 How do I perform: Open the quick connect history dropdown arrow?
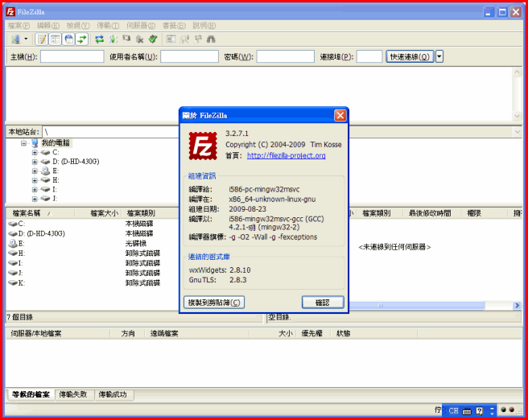(x=439, y=56)
